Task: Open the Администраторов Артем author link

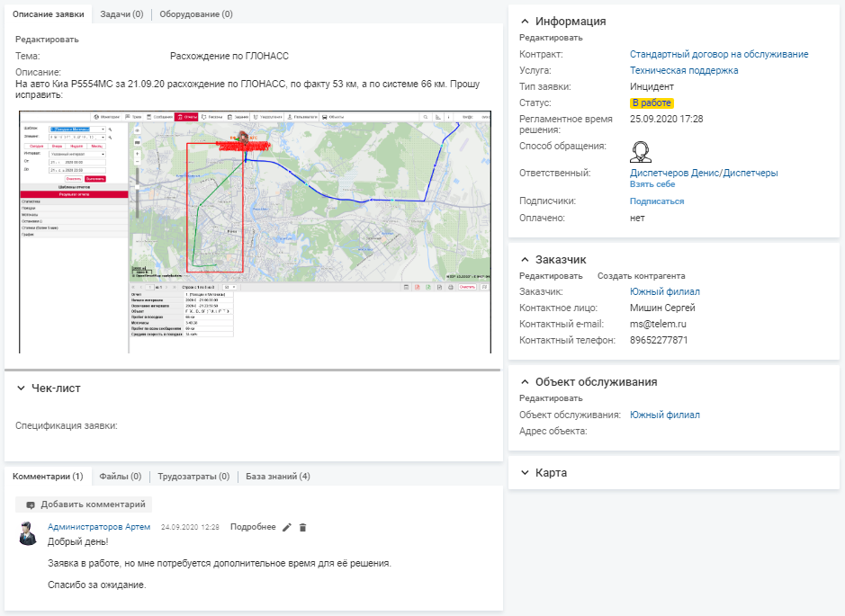Action: pos(99,527)
